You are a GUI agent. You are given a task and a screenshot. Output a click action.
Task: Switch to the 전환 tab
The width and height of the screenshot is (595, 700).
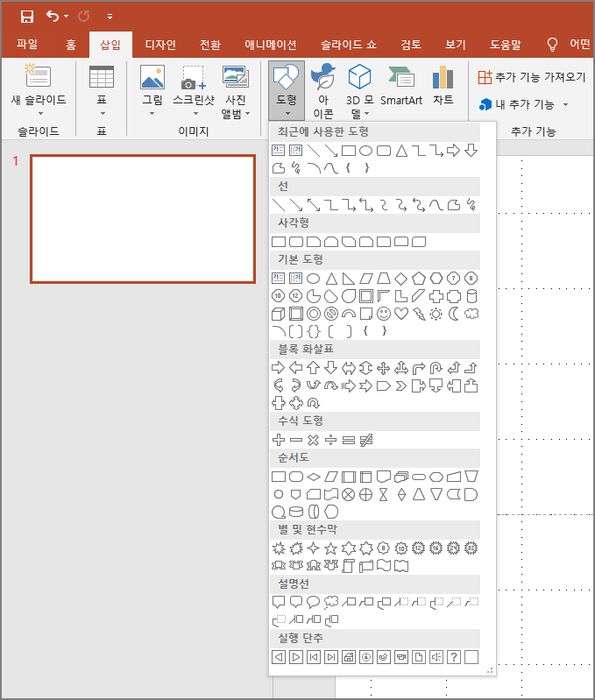[x=209, y=44]
